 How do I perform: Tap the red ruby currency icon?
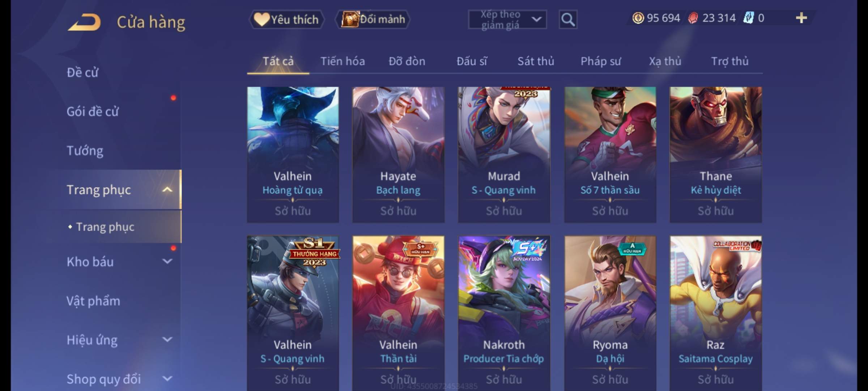693,18
